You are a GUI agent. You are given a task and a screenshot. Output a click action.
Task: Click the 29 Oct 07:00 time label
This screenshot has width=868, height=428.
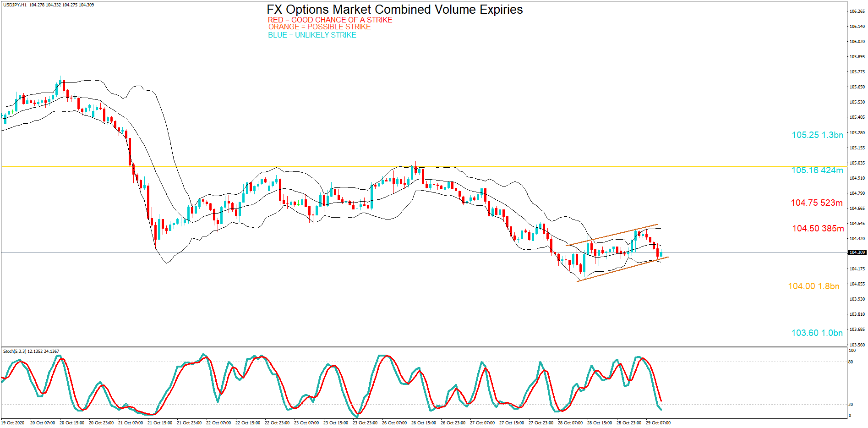(x=658, y=423)
